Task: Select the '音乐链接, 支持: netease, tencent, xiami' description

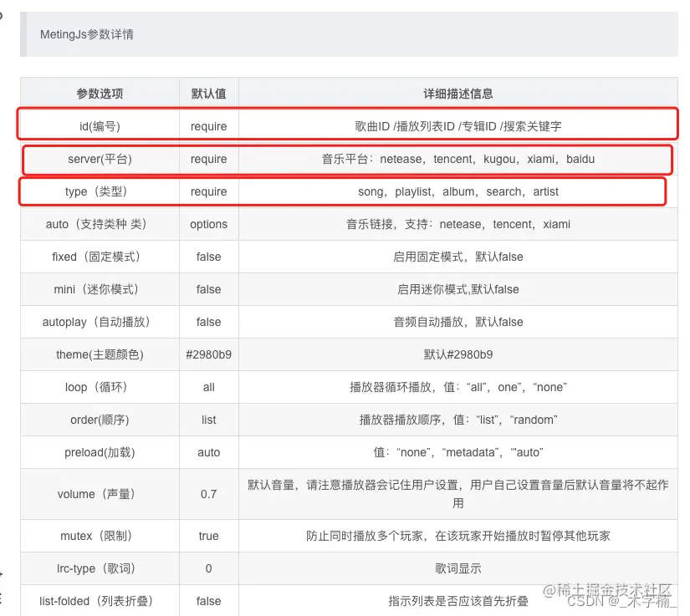Action: pos(458,224)
